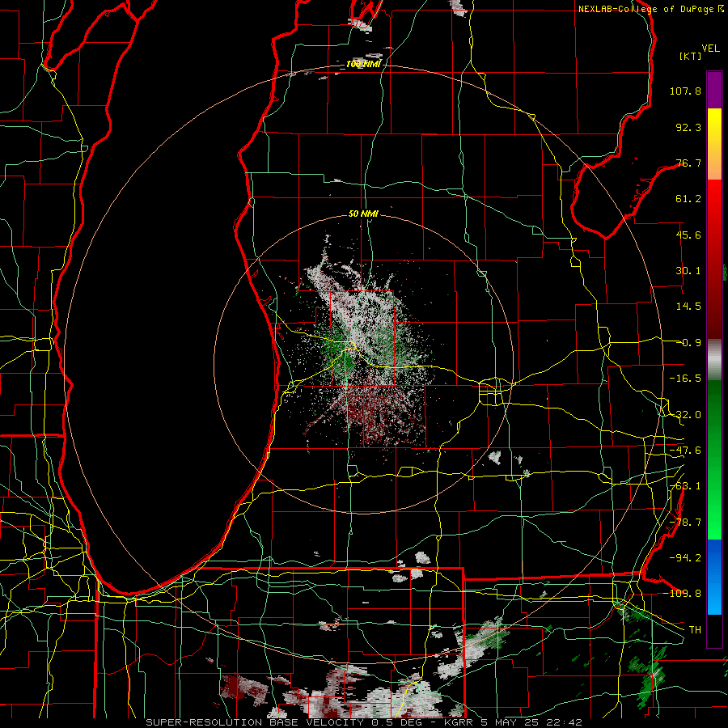This screenshot has width=728, height=728.
Task: Click the 92.3 velocity scale value
Action: coord(688,127)
